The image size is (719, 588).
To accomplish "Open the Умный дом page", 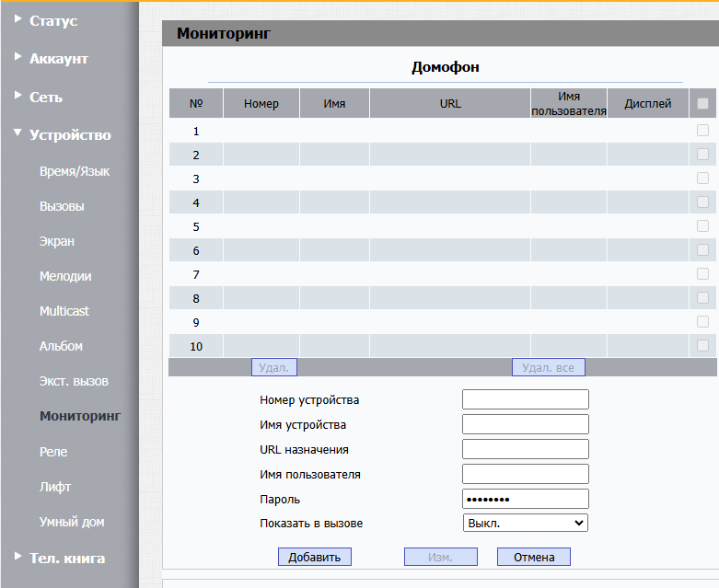I will click(72, 522).
